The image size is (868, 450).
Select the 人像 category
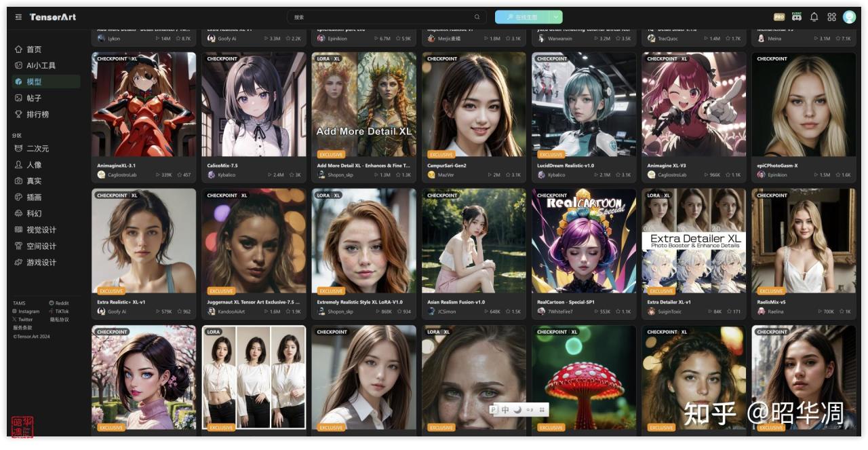tap(45, 165)
